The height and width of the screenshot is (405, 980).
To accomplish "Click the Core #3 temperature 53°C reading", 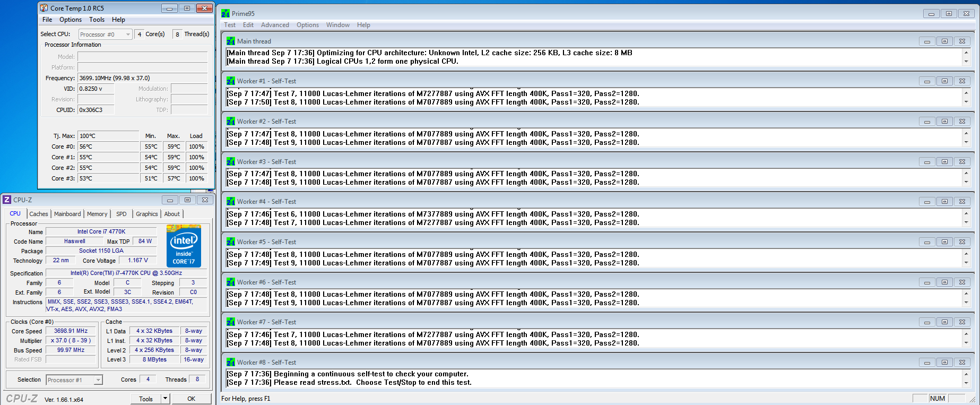I will coord(108,178).
